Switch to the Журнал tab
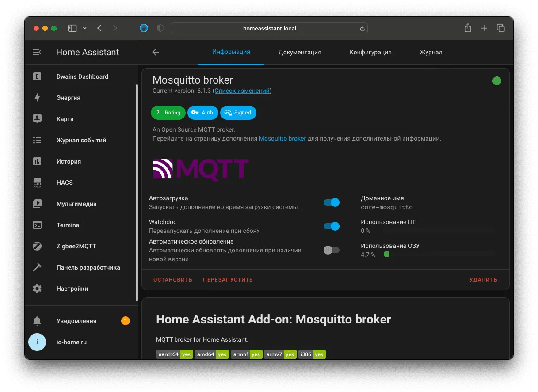Viewport: 538px width, 392px height. point(431,52)
